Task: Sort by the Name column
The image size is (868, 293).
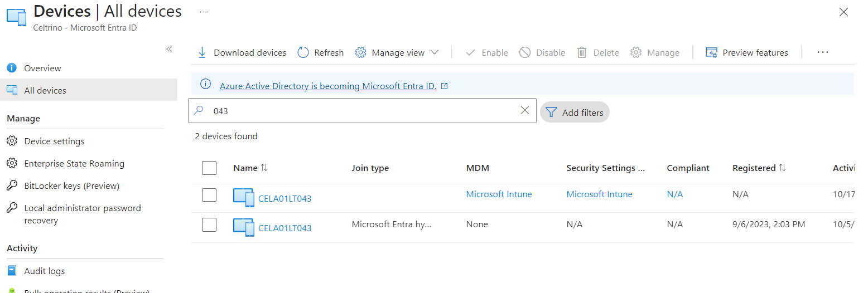Action: 250,168
